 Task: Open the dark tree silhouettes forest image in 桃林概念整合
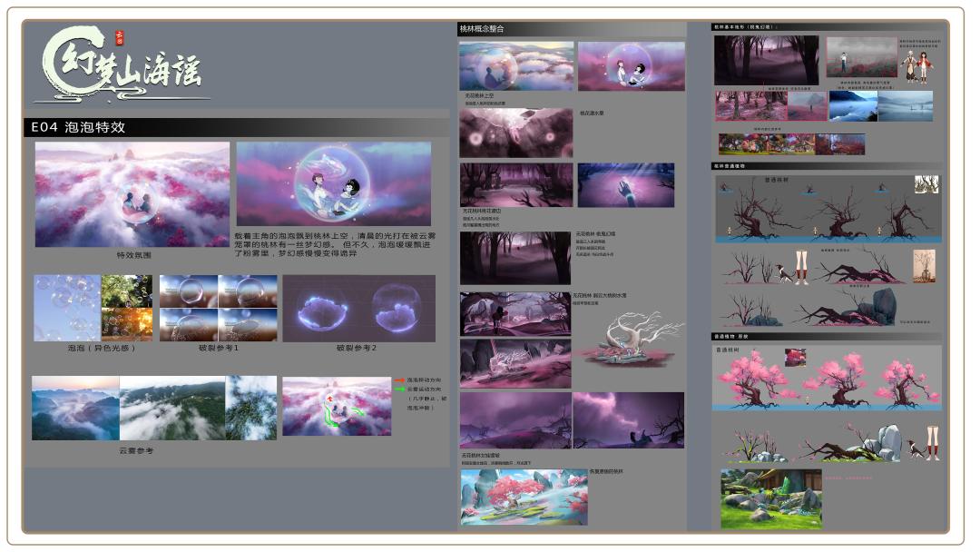[x=515, y=258]
